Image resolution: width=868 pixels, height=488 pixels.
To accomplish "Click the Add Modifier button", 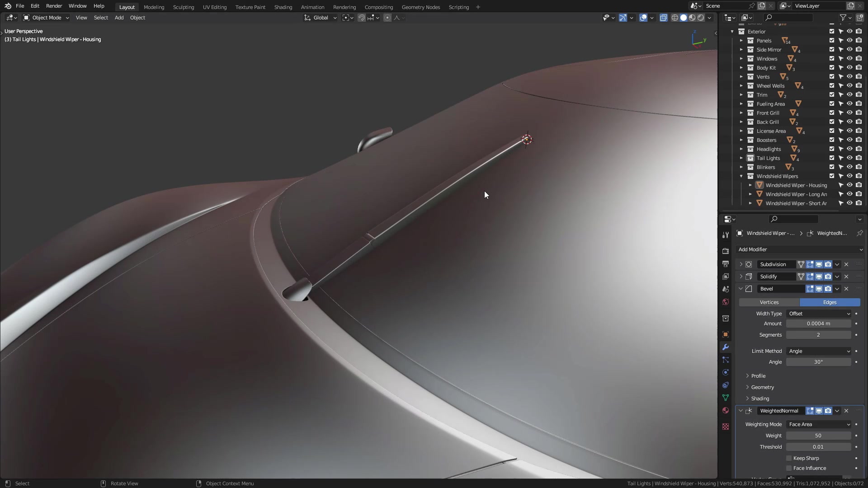I will pos(799,249).
